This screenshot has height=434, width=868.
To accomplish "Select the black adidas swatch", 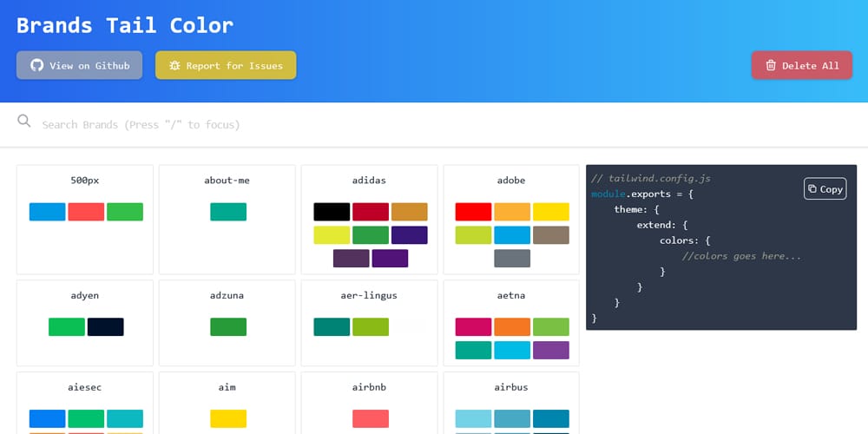I will click(332, 212).
